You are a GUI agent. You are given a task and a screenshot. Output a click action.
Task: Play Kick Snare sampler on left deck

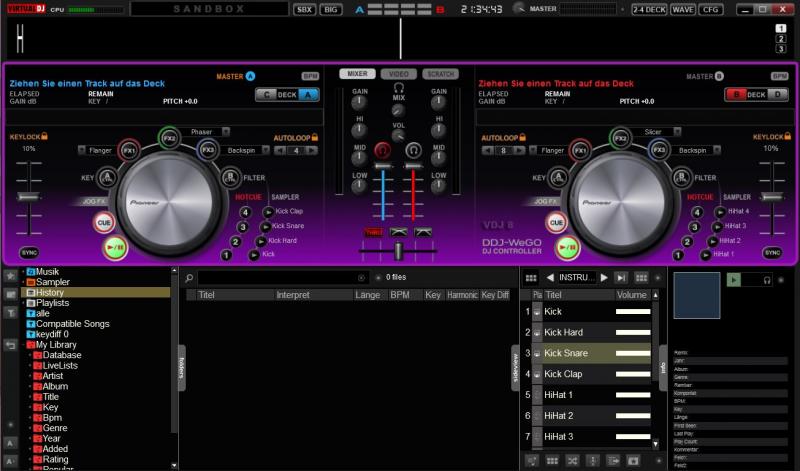tap(265, 227)
